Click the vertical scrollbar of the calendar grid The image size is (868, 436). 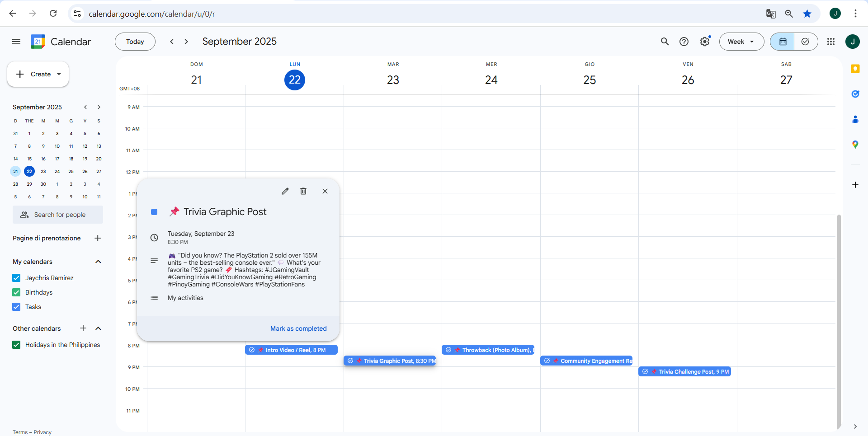tap(839, 321)
